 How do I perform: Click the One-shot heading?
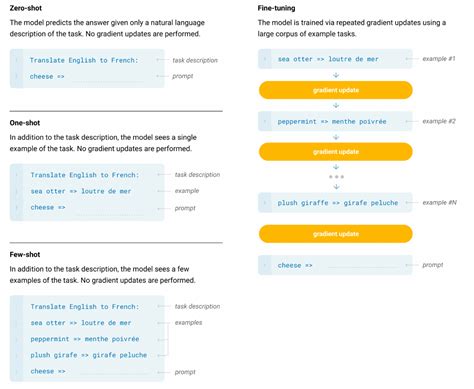click(x=25, y=123)
